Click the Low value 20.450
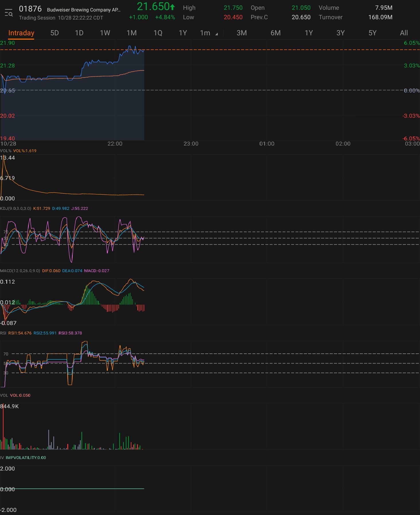The height and width of the screenshot is (515, 420). click(x=233, y=17)
